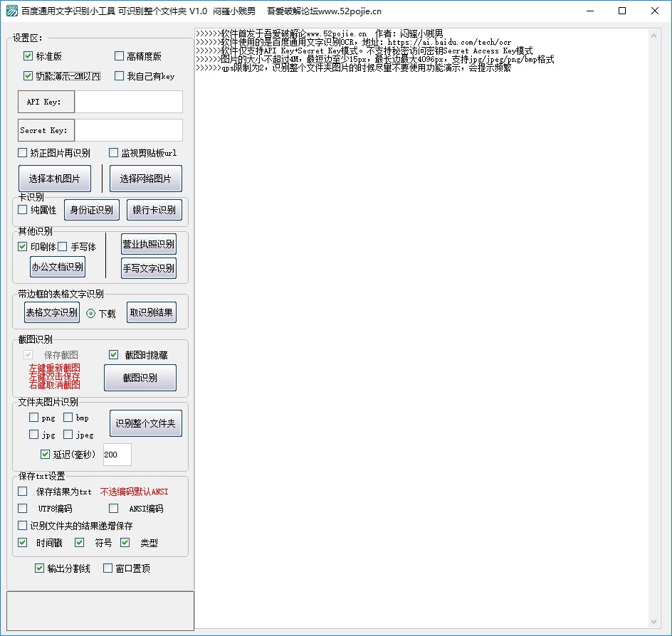Enable the ANSI编码 checkbox
Screen dimensions: 672x636
click(x=114, y=509)
